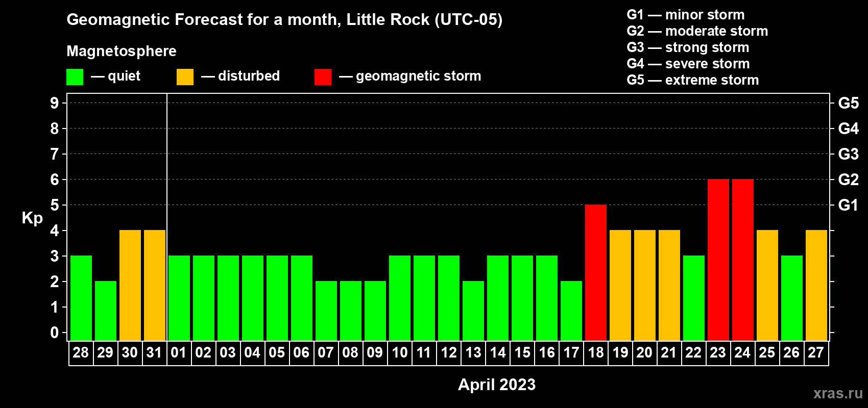Select the orange bar for day 27
Screen dimensions: 868x408
[x=816, y=285]
